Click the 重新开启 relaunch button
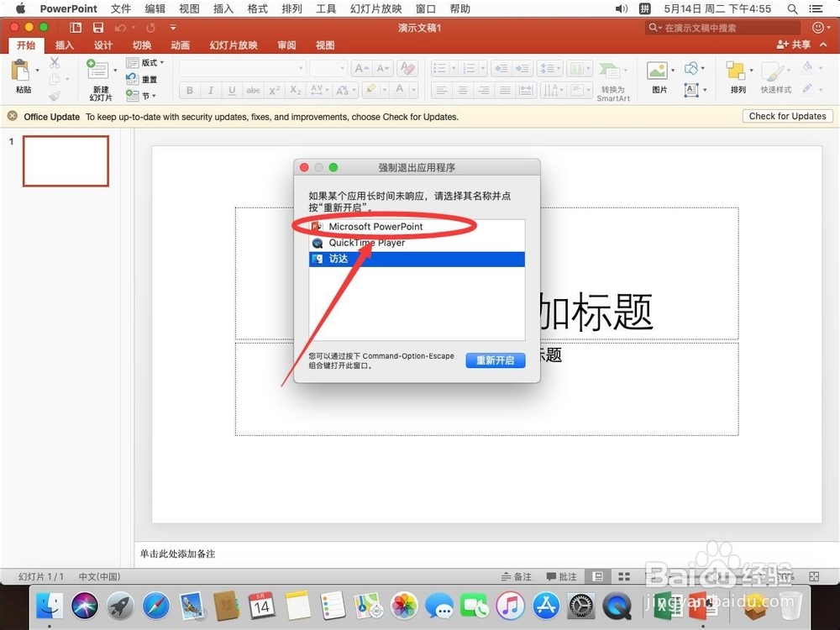Screen dimensions: 840x630 (496, 360)
